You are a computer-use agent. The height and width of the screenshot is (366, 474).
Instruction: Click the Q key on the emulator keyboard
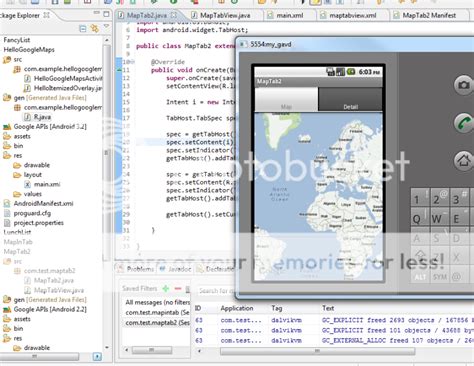(420, 217)
